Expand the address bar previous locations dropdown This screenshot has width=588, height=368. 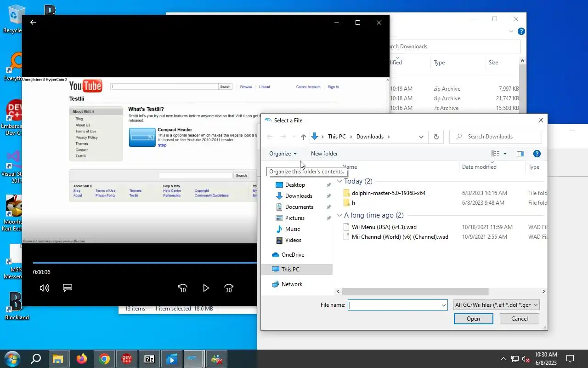421,137
